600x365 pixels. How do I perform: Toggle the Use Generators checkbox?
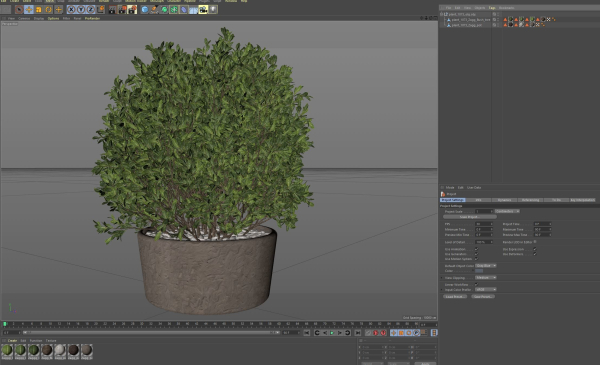(476, 254)
